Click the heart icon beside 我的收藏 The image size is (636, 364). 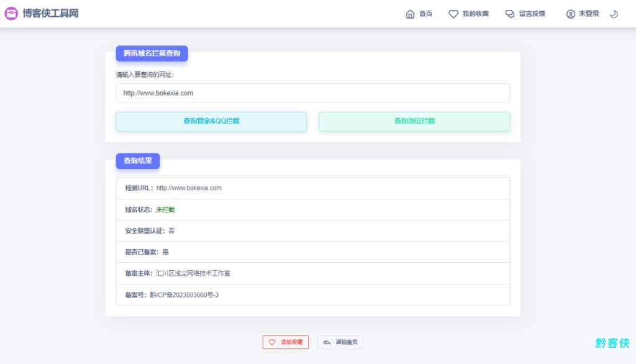(453, 14)
